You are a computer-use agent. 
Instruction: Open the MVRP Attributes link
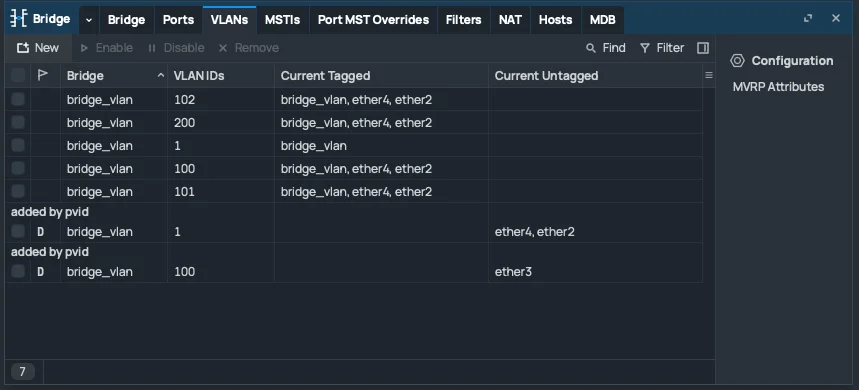pyautogui.click(x=778, y=87)
